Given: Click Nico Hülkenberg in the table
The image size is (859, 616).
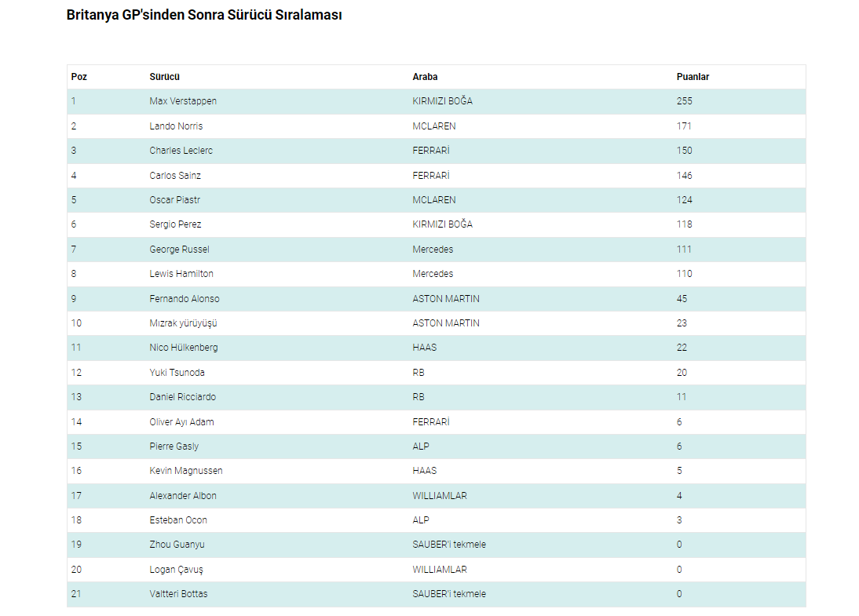Looking at the screenshot, I should click(184, 348).
